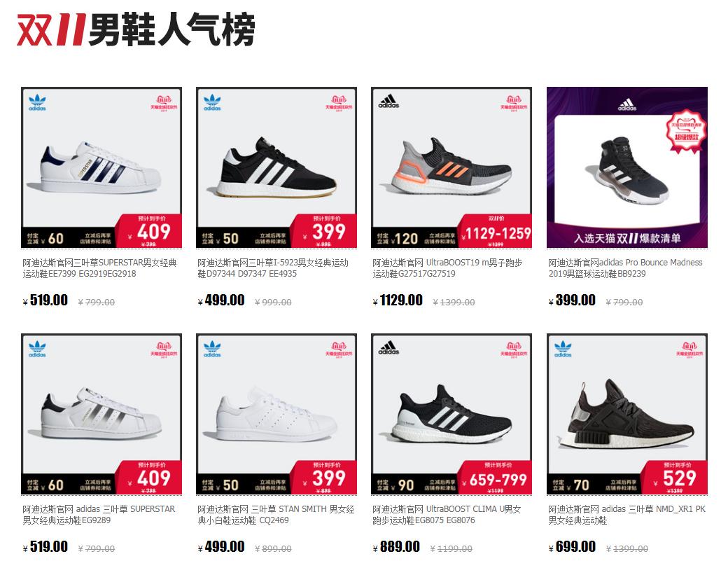Open the black I-5923 sneaker product image
Image resolution: width=728 pixels, height=575 pixels.
click(276, 167)
